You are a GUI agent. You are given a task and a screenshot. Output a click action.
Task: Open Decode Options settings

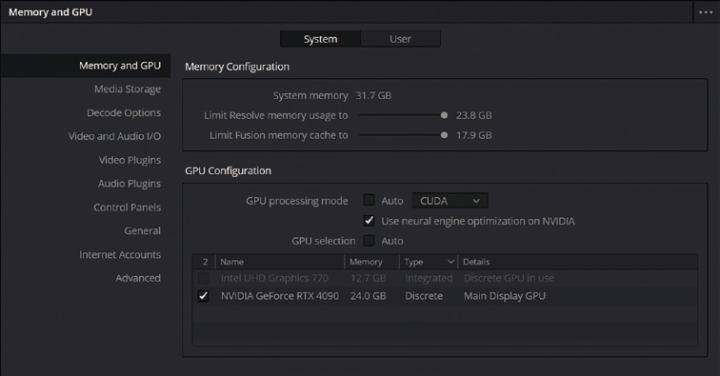(124, 112)
